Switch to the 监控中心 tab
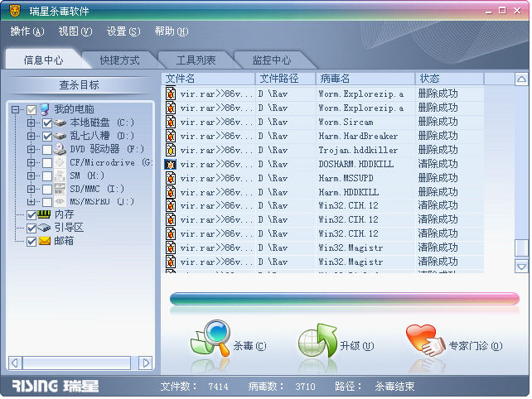 [x=272, y=60]
